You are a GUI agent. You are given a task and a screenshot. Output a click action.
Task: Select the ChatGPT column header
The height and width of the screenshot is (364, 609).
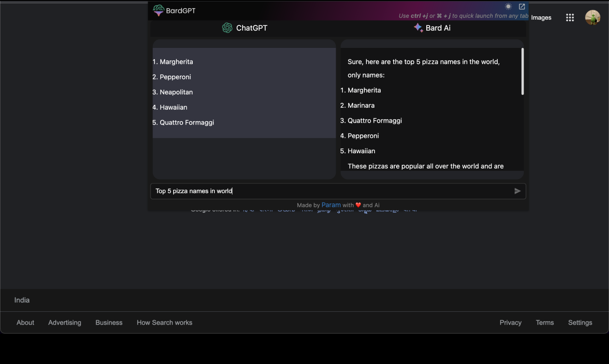(x=245, y=28)
